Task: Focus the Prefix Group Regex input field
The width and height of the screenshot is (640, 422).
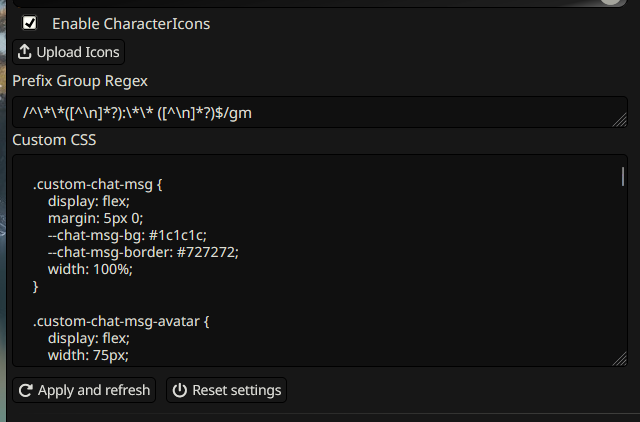Action: pyautogui.click(x=320, y=112)
